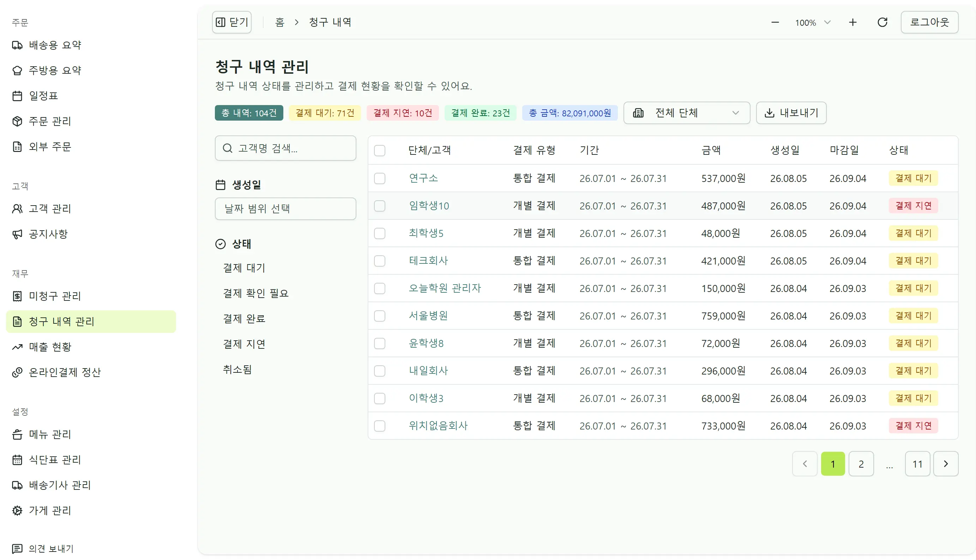Click the 일정표 calendar icon

[17, 96]
